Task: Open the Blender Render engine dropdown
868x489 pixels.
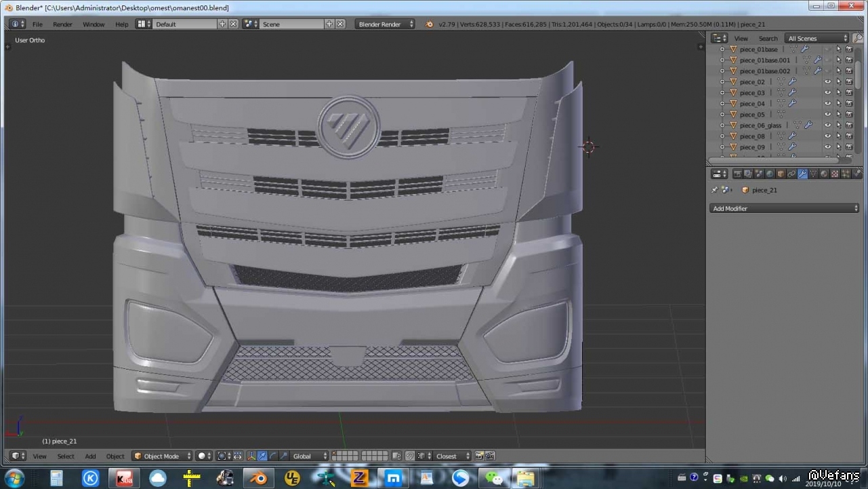Action: pos(384,24)
